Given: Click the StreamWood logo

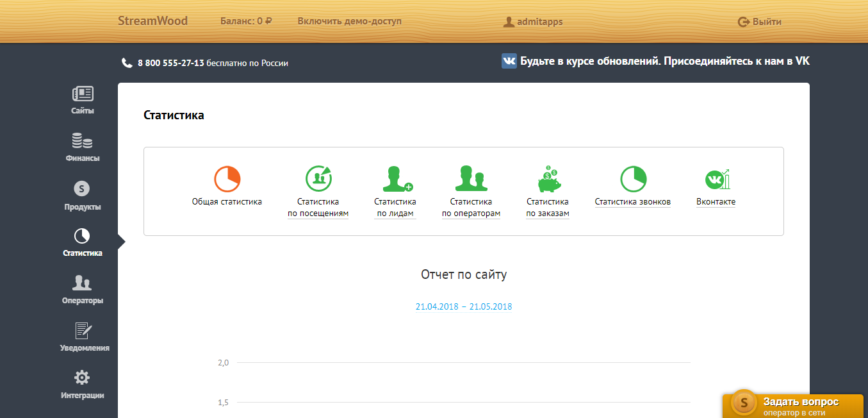Looking at the screenshot, I should 152,21.
